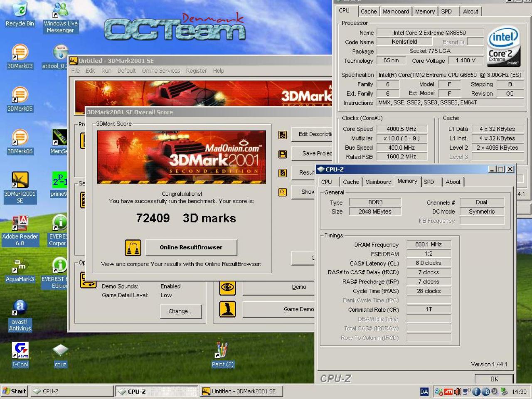Click the Rated FSB value 1600.2 MHz
This screenshot has width=532, height=399.
(401, 157)
